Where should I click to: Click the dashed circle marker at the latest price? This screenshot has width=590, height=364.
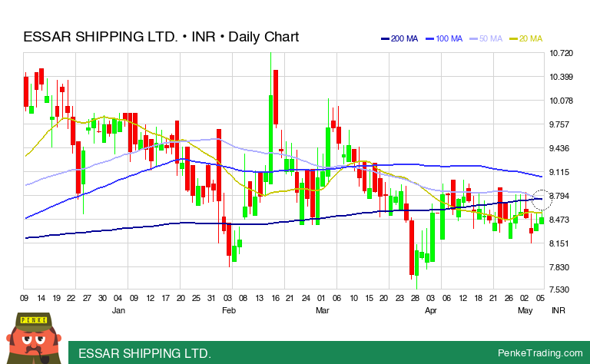click(542, 200)
